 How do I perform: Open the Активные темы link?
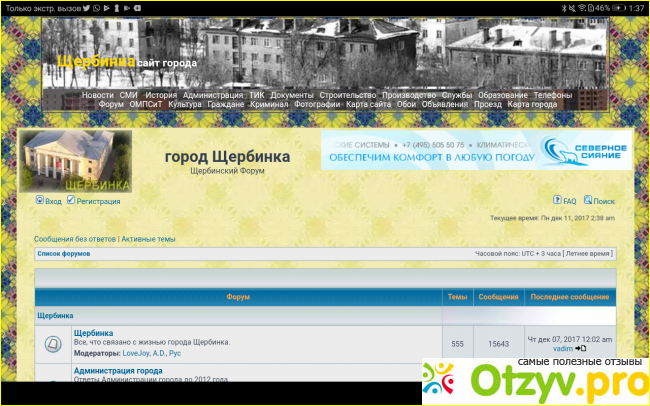click(148, 239)
